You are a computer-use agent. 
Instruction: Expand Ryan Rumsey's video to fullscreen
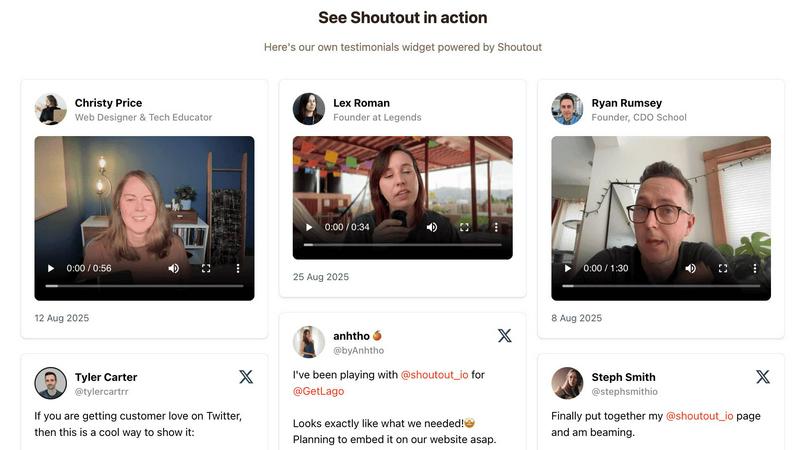point(722,268)
